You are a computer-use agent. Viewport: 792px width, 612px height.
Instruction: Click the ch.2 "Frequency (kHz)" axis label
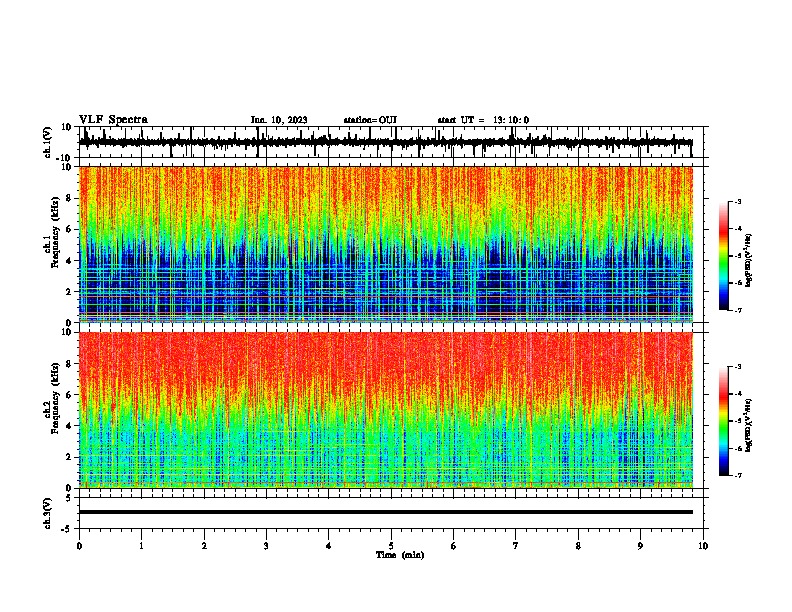coord(56,398)
